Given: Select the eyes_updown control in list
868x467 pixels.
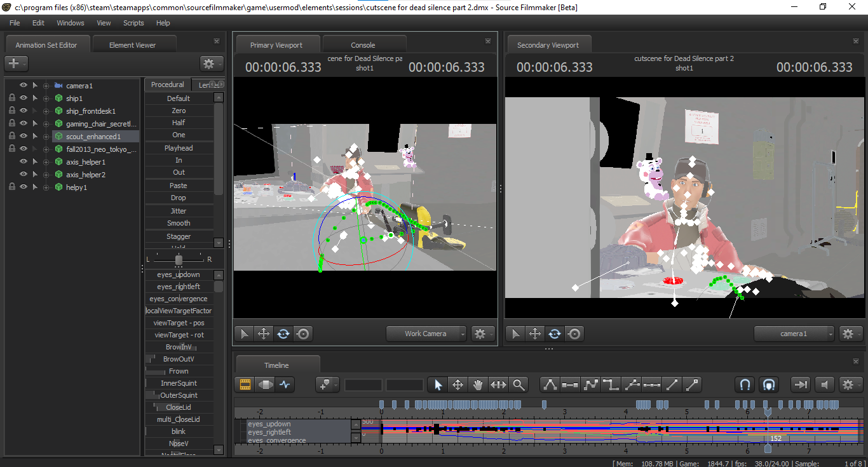Looking at the screenshot, I should point(179,275).
